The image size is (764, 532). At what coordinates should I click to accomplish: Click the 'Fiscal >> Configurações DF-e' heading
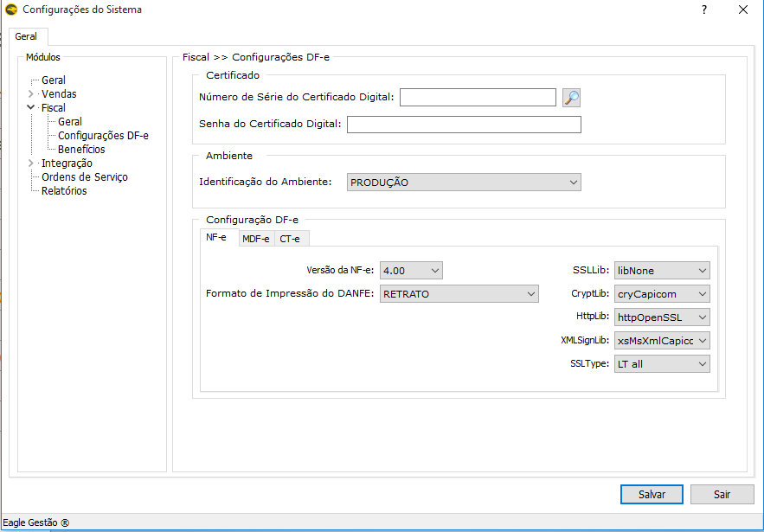[x=256, y=57]
